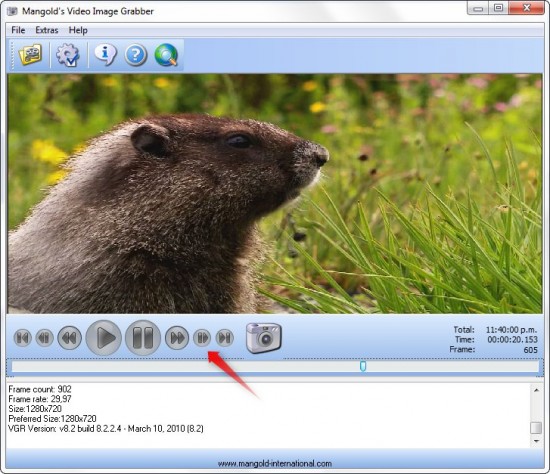This screenshot has height=474, width=550.
Task: Fast forward the video
Action: click(x=177, y=338)
